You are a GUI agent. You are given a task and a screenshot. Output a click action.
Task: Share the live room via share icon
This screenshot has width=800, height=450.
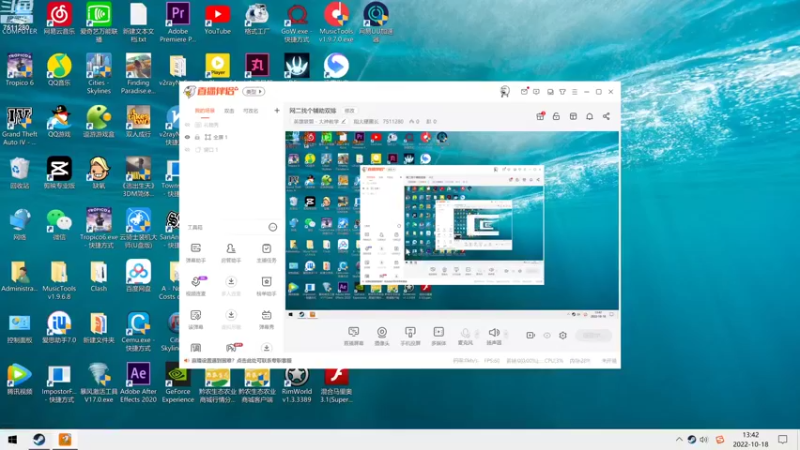pyautogui.click(x=606, y=116)
